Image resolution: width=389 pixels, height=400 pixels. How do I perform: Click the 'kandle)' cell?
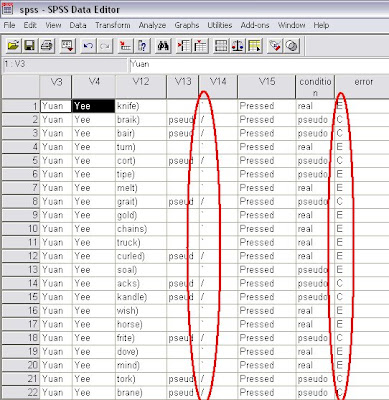click(x=141, y=297)
